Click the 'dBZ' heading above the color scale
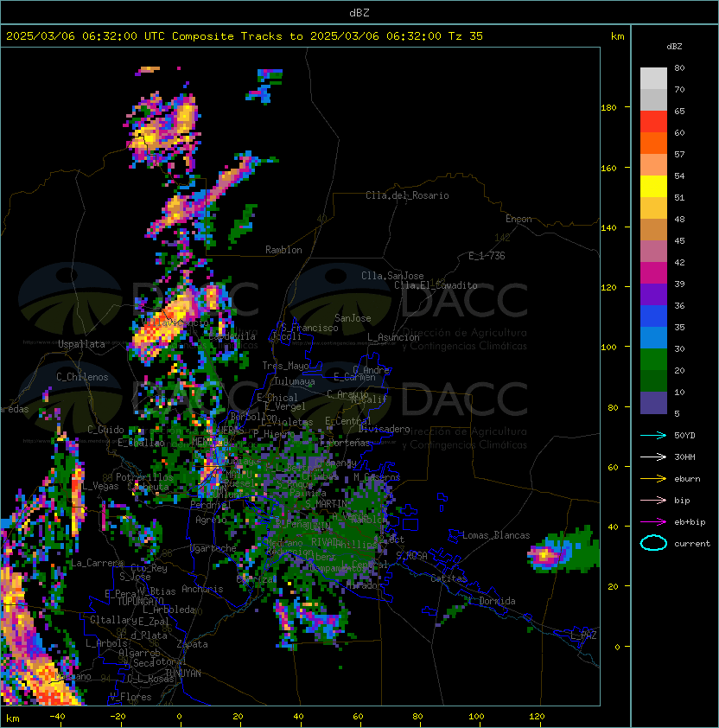This screenshot has height=728, width=719. tap(674, 47)
